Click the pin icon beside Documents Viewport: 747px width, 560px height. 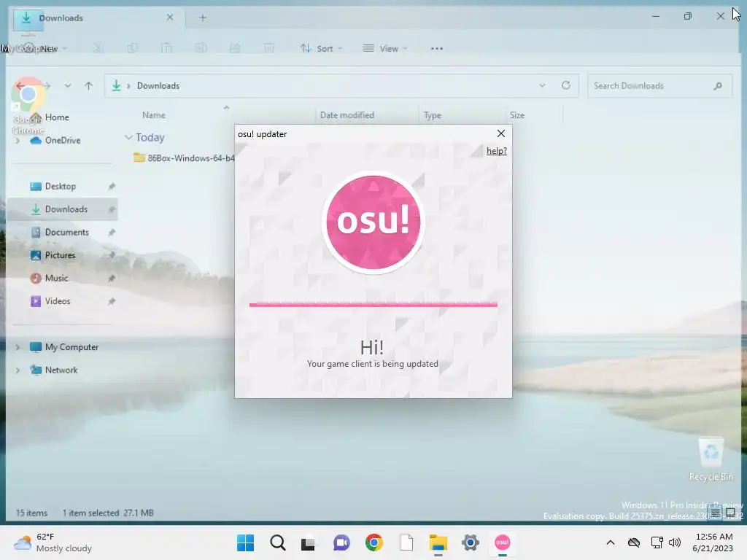pyautogui.click(x=112, y=233)
